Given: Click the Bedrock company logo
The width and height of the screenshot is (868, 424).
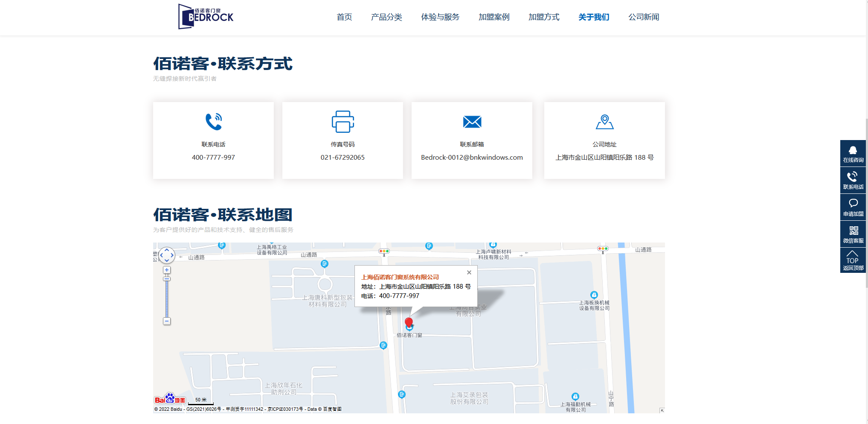Looking at the screenshot, I should (206, 15).
